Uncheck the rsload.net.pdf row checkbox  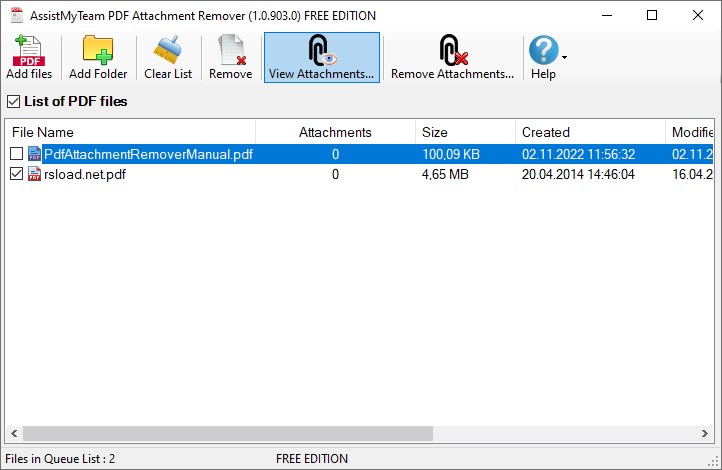(x=17, y=174)
